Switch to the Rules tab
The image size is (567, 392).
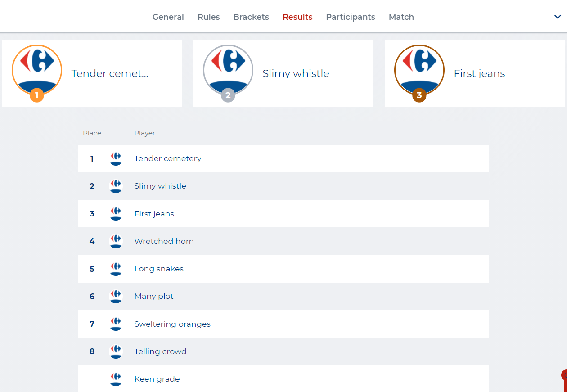click(208, 17)
